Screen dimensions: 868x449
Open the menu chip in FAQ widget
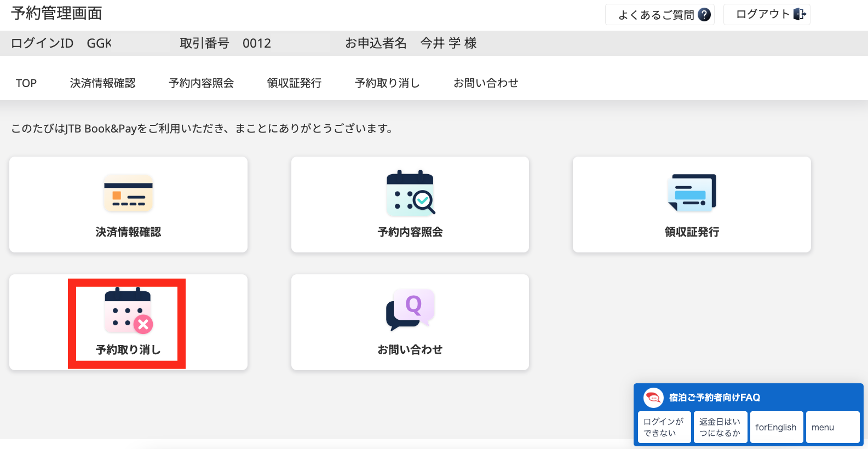[x=832, y=427]
